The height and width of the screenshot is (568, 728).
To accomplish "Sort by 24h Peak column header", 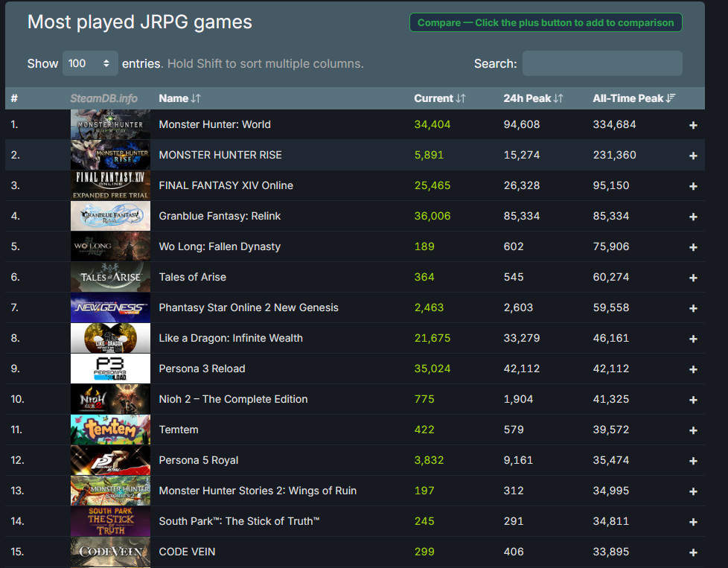I will pyautogui.click(x=533, y=98).
